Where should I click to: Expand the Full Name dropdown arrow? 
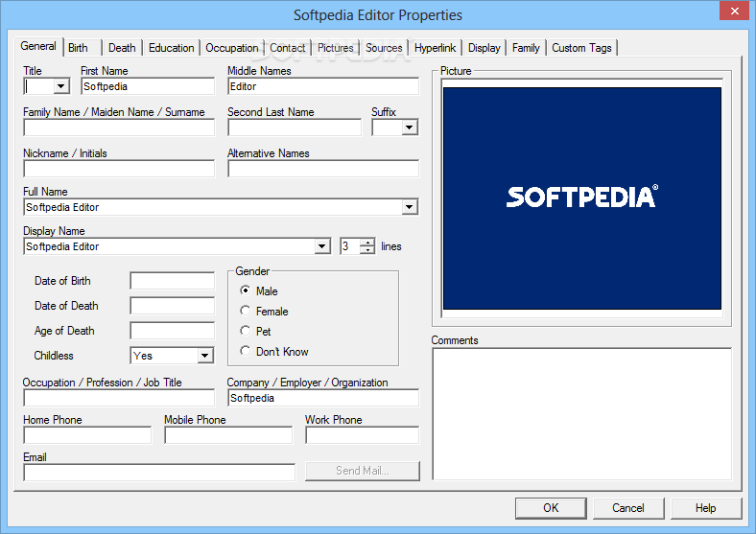(x=410, y=207)
